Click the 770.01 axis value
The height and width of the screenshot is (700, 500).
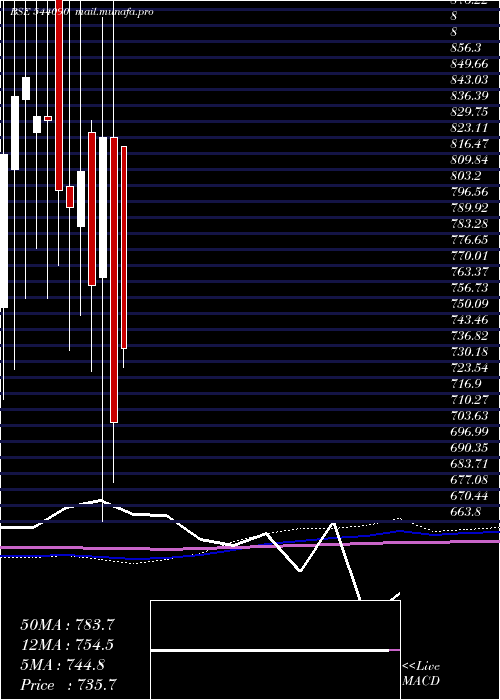click(x=469, y=256)
